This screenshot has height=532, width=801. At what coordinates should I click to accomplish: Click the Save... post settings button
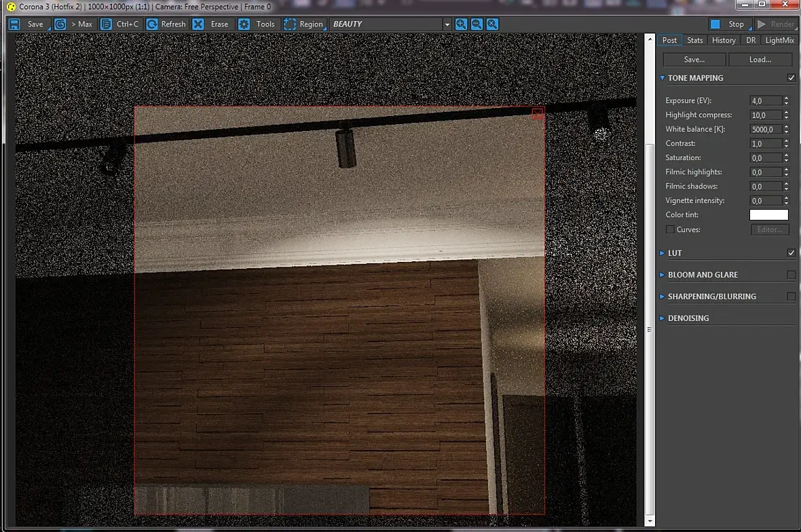[x=694, y=60]
